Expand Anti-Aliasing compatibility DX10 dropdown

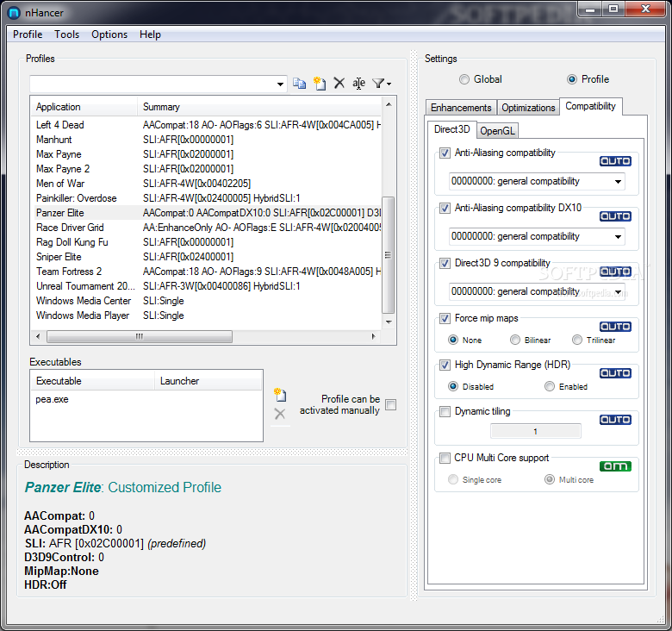(618, 236)
